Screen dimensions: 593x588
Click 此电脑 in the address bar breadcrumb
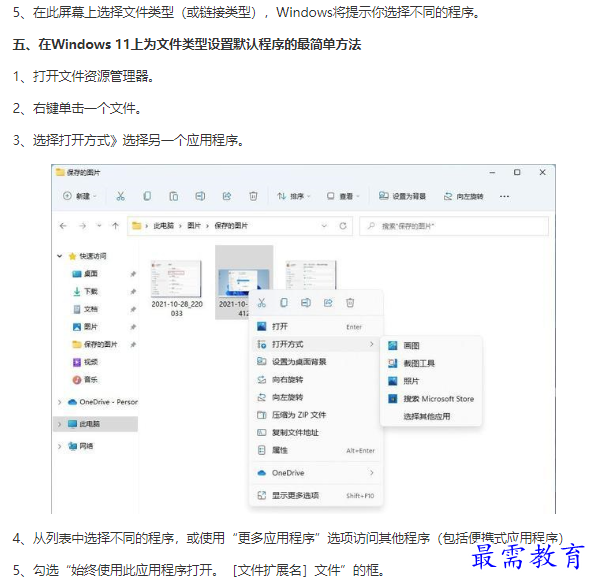pos(163,226)
